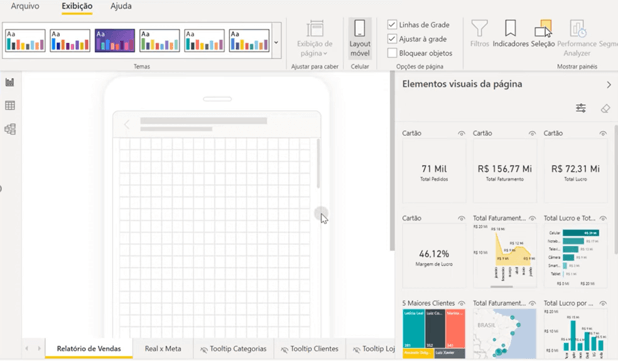The height and width of the screenshot is (361, 618).
Task: Click the eraser icon to remove visuals
Action: click(x=605, y=108)
